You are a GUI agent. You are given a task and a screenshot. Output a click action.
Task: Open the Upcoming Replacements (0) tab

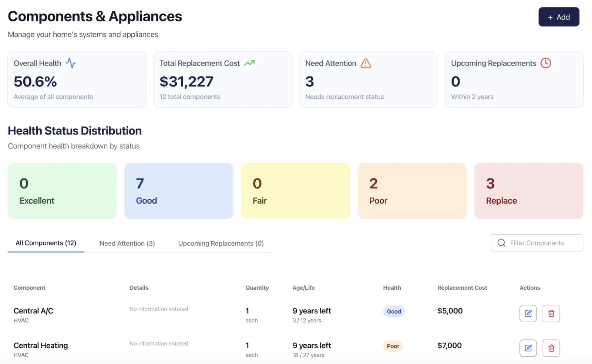tap(221, 244)
